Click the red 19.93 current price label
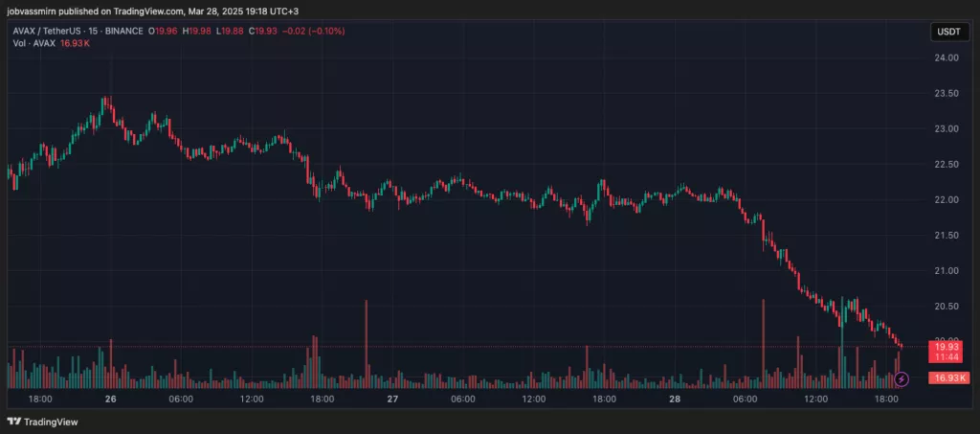 click(947, 347)
